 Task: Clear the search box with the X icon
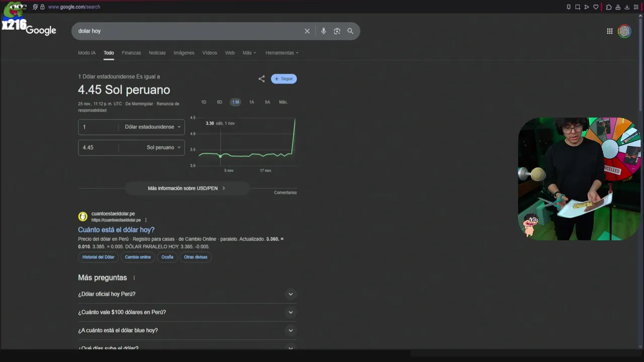[307, 31]
